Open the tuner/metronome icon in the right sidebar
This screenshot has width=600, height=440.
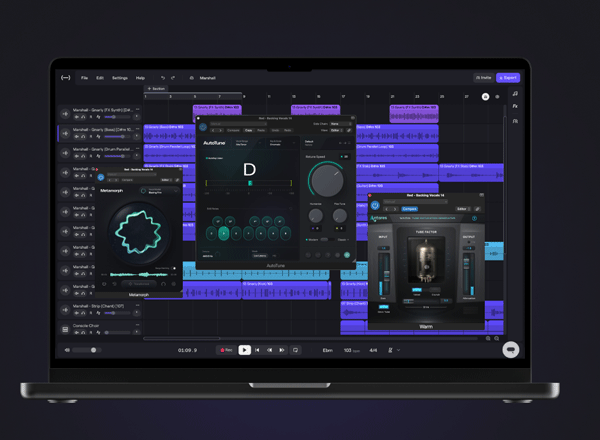point(515,121)
